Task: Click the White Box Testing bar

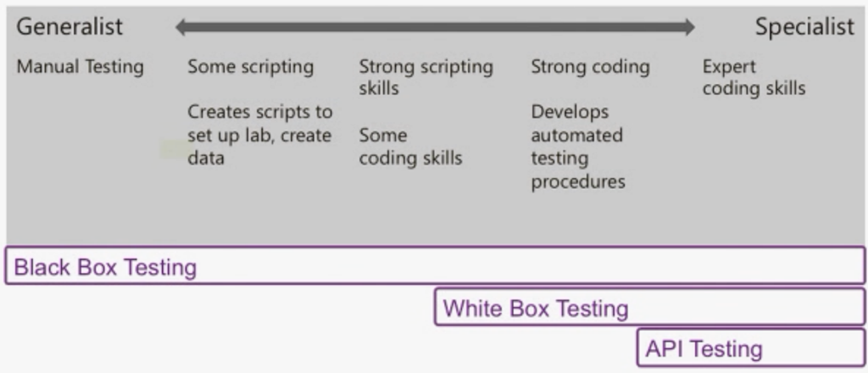Action: [650, 307]
